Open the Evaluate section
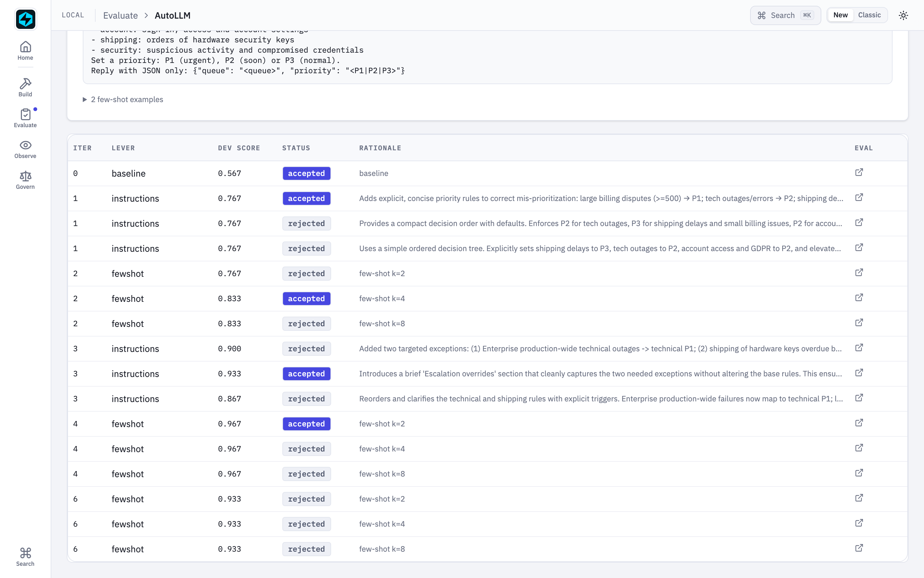 tap(25, 118)
